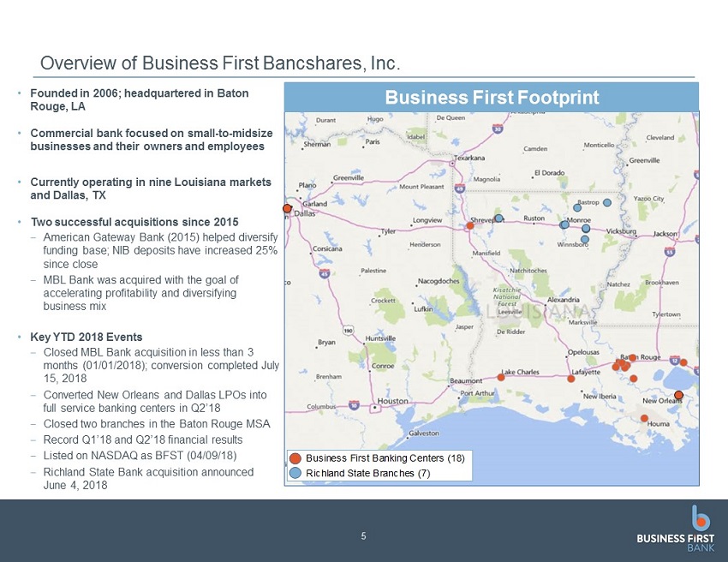Click the Houma orange marker
This screenshot has width=728, height=562.
click(644, 418)
